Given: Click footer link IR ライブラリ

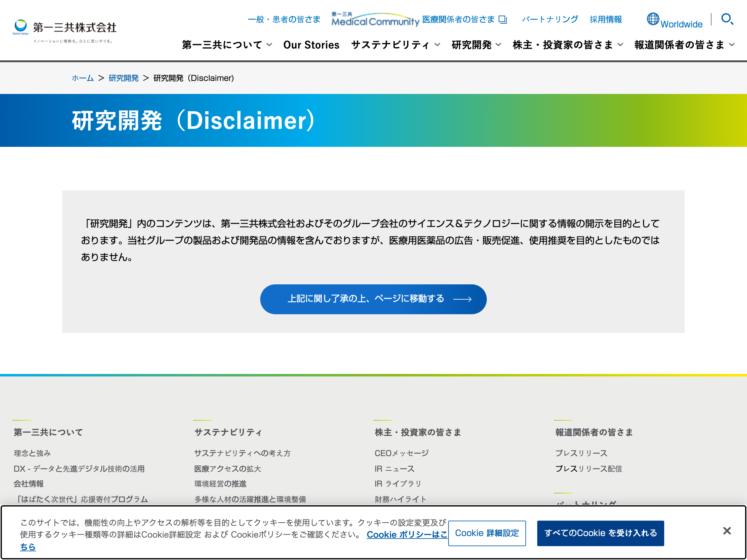Looking at the screenshot, I should tap(398, 484).
